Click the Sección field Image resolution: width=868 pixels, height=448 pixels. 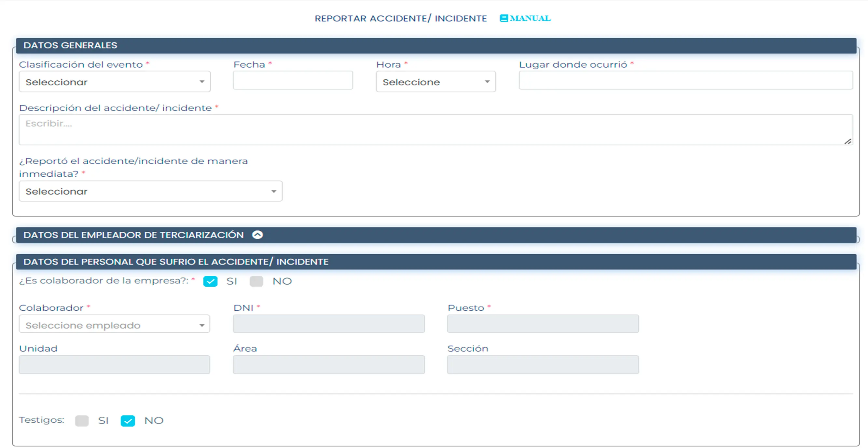543,365
